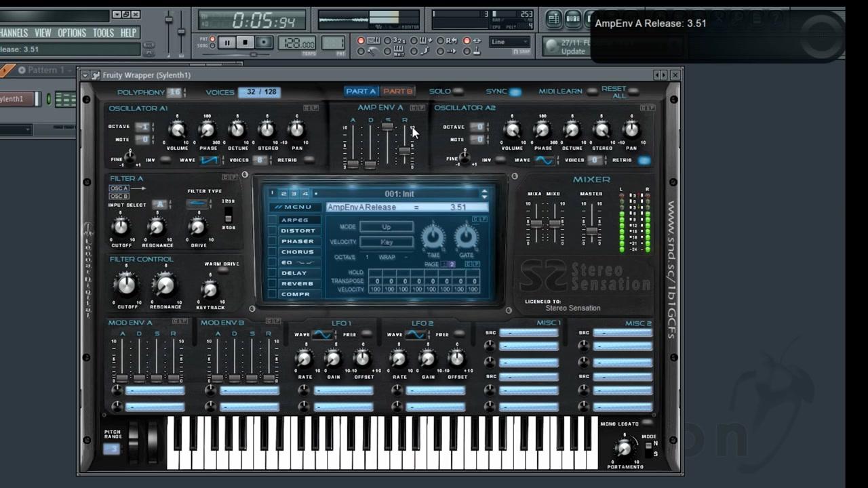Viewport: 868px width, 488px height.
Task: Switch to Part B
Action: coord(397,91)
